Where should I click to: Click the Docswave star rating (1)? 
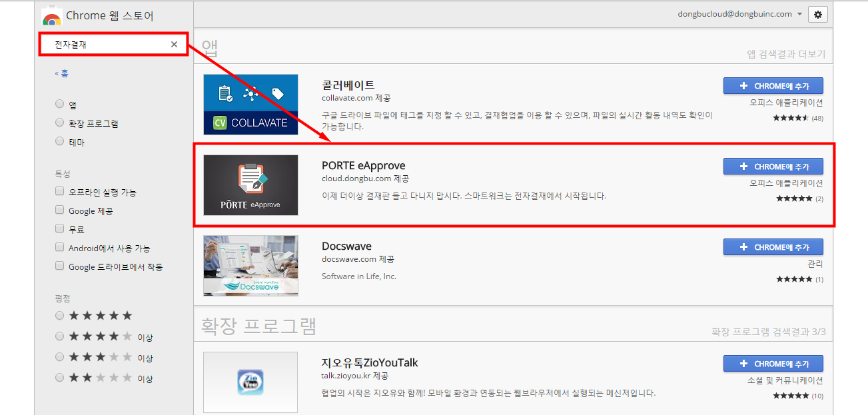pos(799,279)
